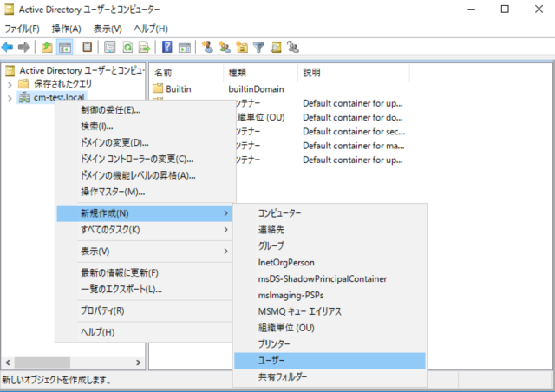
Task: Select the Builtin row name
Action: [179, 88]
